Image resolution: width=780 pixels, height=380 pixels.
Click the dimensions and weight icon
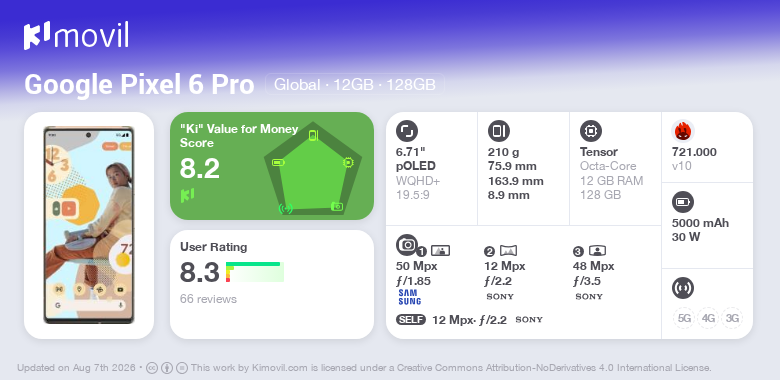point(499,131)
